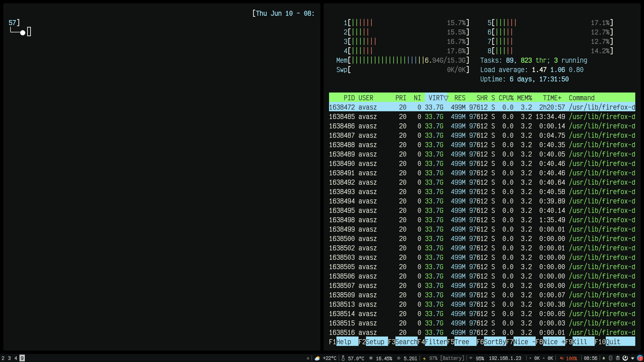Click IP address 192.168.1.23
Screen dimensions: 644x362
(505, 358)
